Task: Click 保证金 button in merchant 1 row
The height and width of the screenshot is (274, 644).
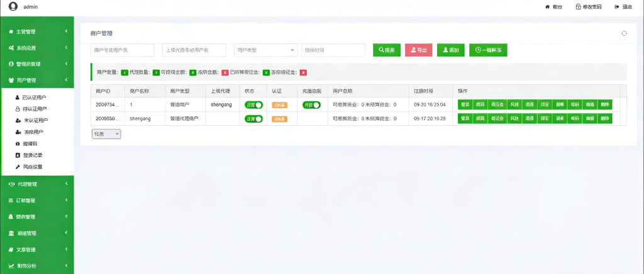Action: 497,105
